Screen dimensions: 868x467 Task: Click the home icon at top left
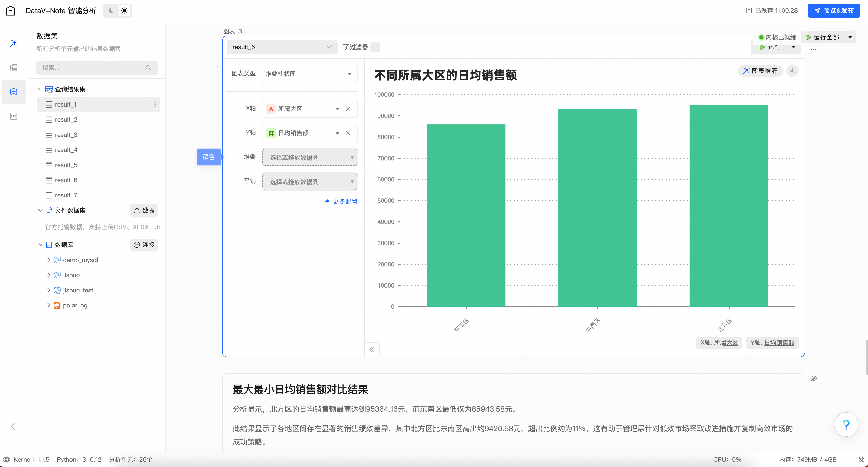[x=11, y=11]
